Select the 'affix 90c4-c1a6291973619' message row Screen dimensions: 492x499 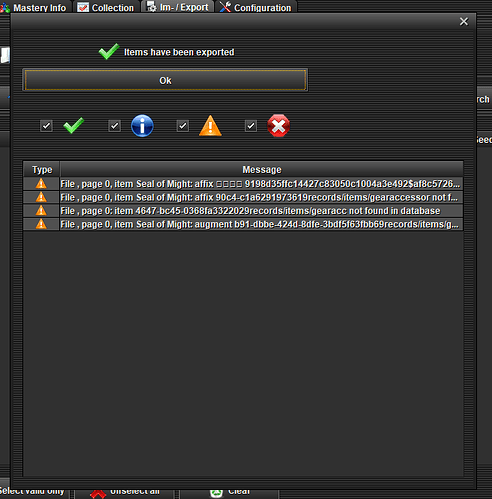click(243, 197)
